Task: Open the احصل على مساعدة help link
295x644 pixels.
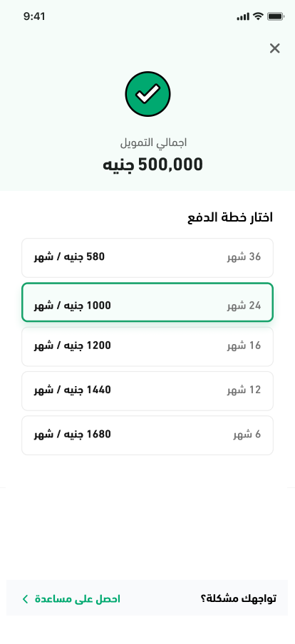Action: pyautogui.click(x=78, y=599)
